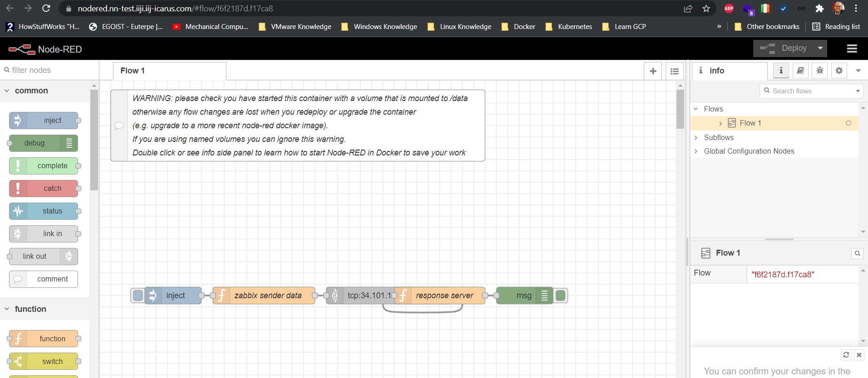Open the help book sidebar tab

point(800,71)
